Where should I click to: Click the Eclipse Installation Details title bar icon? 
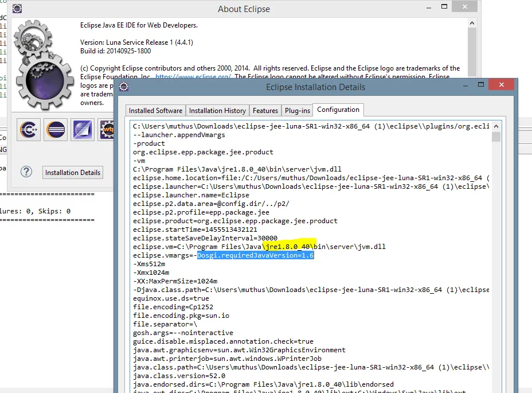[x=124, y=87]
